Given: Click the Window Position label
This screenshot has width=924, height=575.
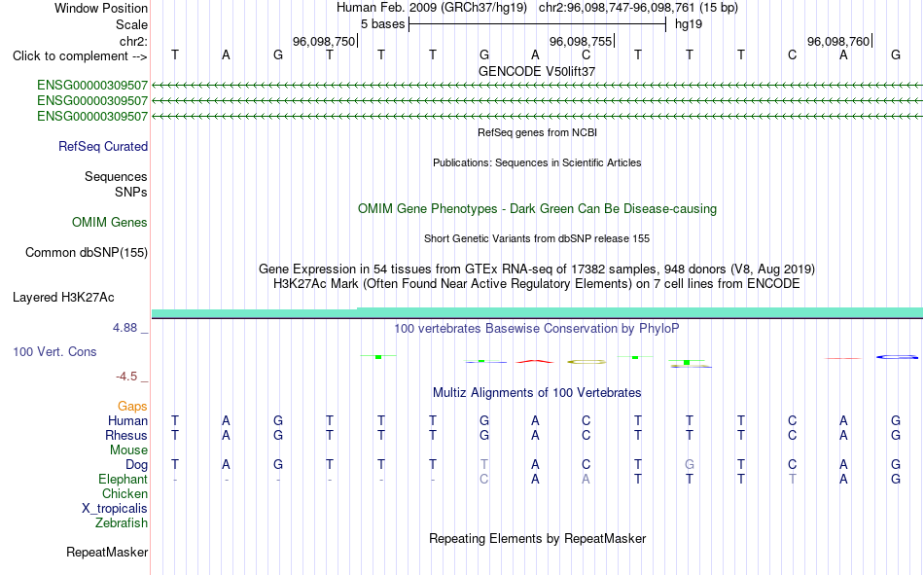Looking at the screenshot, I should tap(101, 8).
